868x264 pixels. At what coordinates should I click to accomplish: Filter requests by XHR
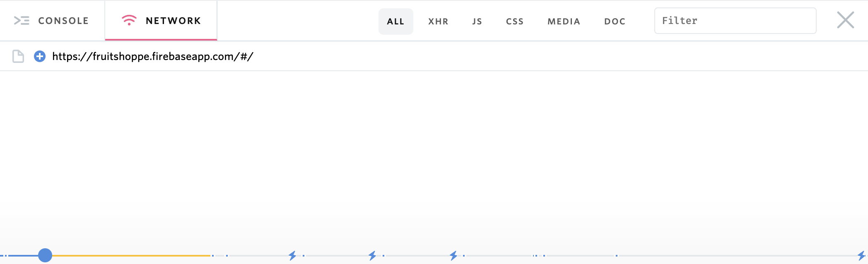pos(438,22)
